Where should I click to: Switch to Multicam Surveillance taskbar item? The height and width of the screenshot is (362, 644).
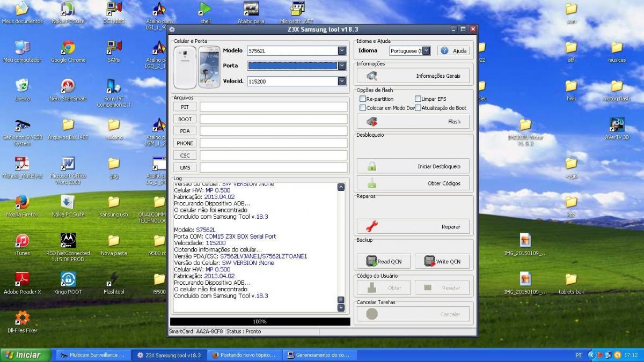(x=92, y=355)
